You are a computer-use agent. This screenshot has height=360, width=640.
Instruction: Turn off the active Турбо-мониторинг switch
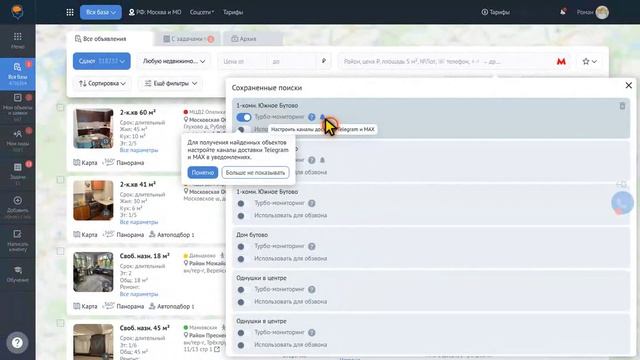244,117
